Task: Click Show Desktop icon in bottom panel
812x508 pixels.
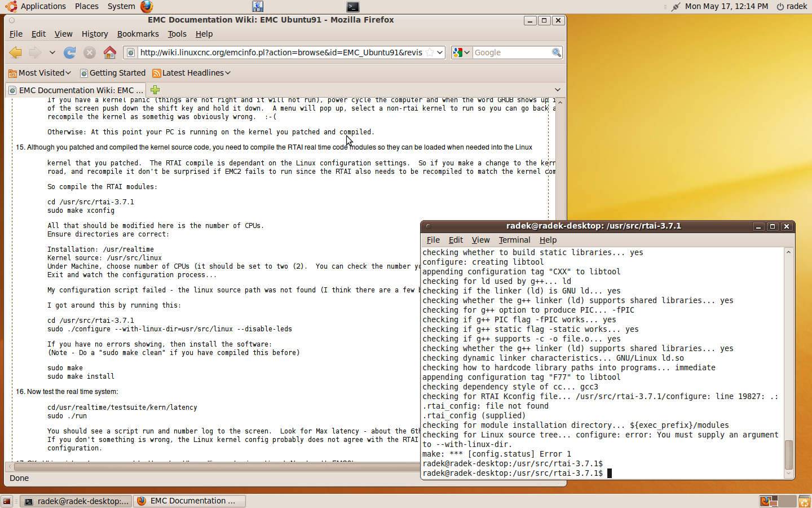Action: [x=7, y=501]
